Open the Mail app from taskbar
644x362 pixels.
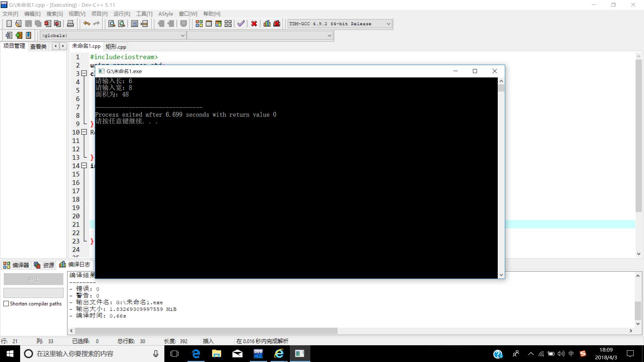[237, 354]
